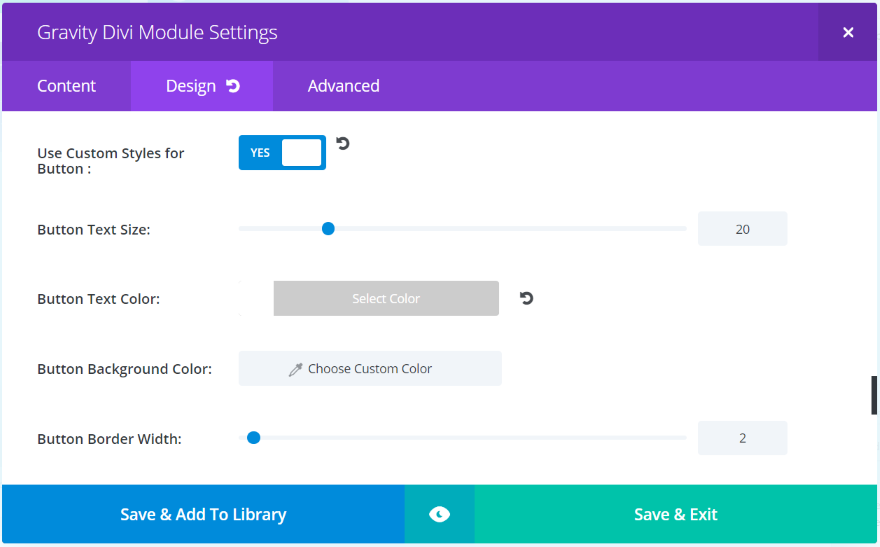Click the vertical scrollbar handle on the right edge
This screenshot has width=880, height=547.
pyautogui.click(x=875, y=395)
